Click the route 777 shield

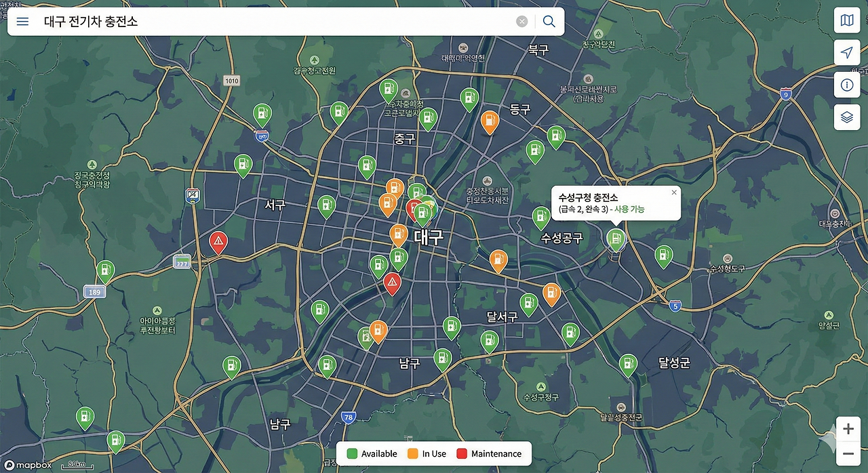click(182, 262)
